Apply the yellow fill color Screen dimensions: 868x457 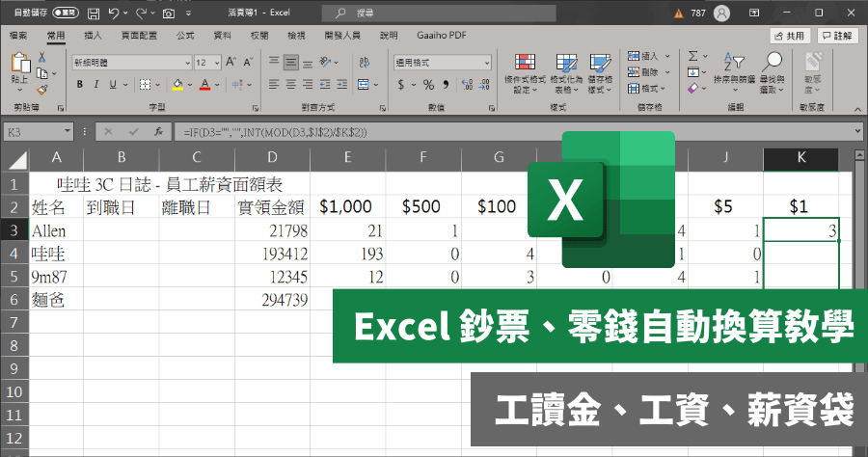pyautogui.click(x=177, y=84)
